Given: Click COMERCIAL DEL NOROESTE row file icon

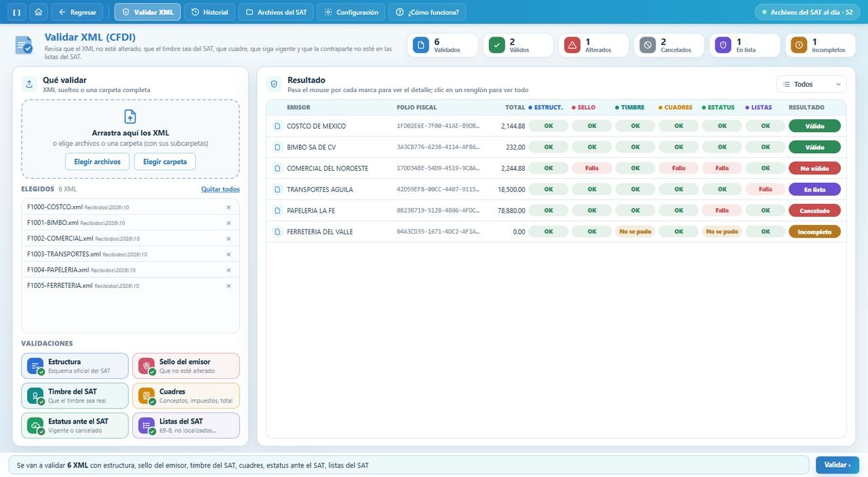Looking at the screenshot, I should (x=277, y=168).
